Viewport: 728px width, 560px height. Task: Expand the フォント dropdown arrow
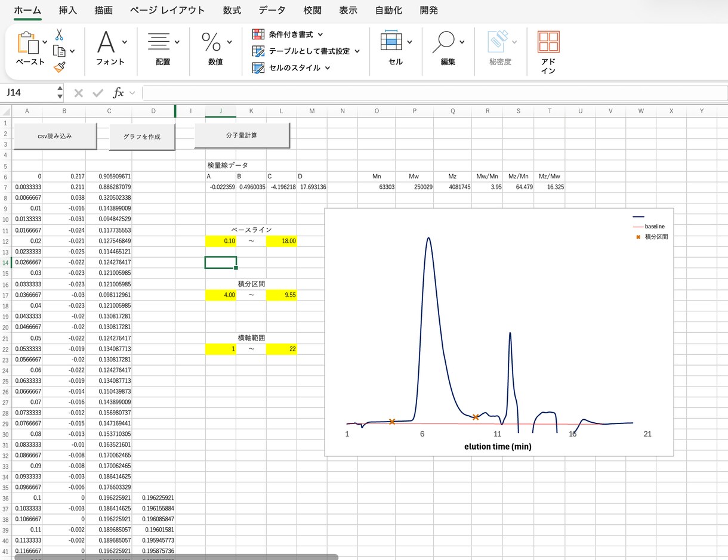click(x=124, y=42)
